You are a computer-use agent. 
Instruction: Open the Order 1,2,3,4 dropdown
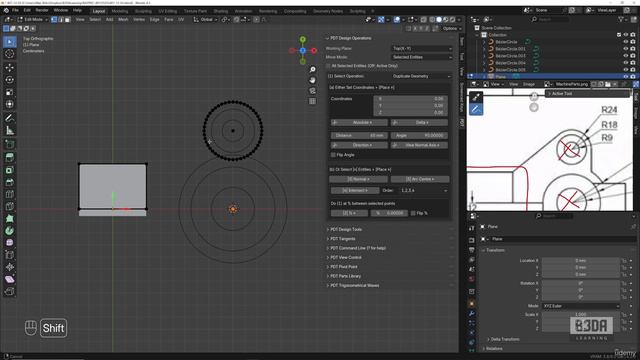(x=423, y=191)
